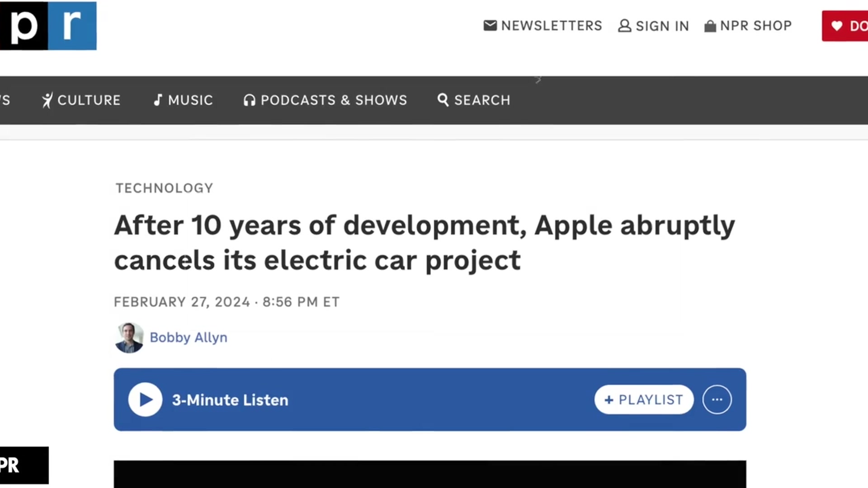
Task: Click the article image below the player
Action: (x=430, y=474)
